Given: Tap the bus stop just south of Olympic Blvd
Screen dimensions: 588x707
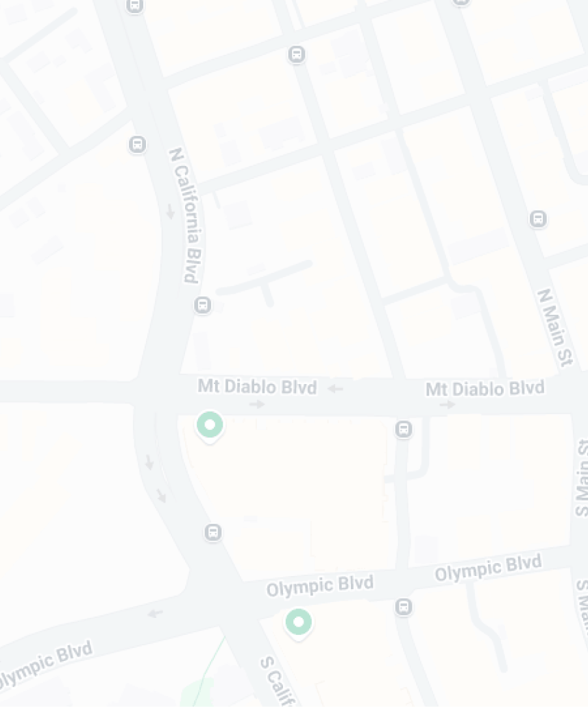Looking at the screenshot, I should [404, 607].
